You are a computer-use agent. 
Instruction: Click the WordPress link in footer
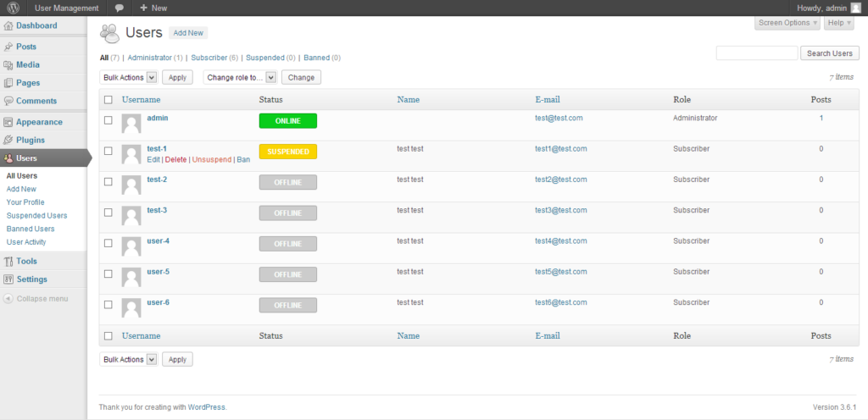207,407
